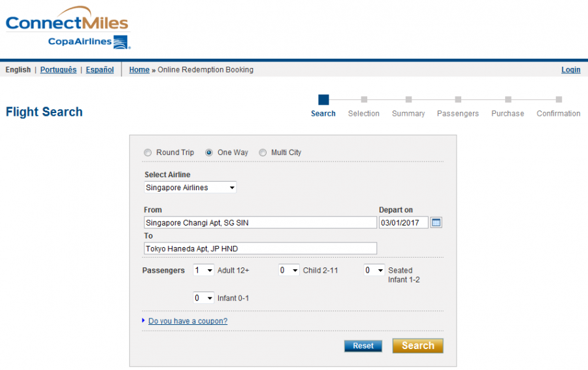Click the Login link
The height and width of the screenshot is (370, 588).
(571, 70)
